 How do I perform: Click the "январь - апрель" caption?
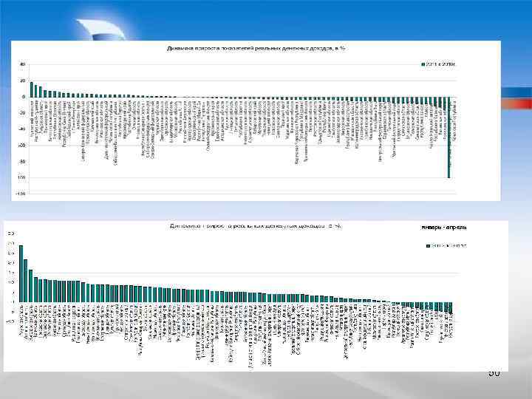click(x=443, y=228)
